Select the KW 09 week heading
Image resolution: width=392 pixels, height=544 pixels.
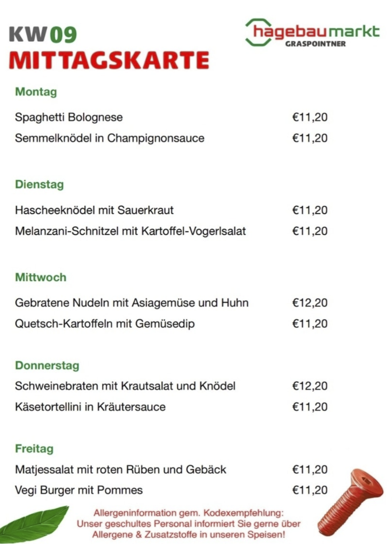click(43, 35)
